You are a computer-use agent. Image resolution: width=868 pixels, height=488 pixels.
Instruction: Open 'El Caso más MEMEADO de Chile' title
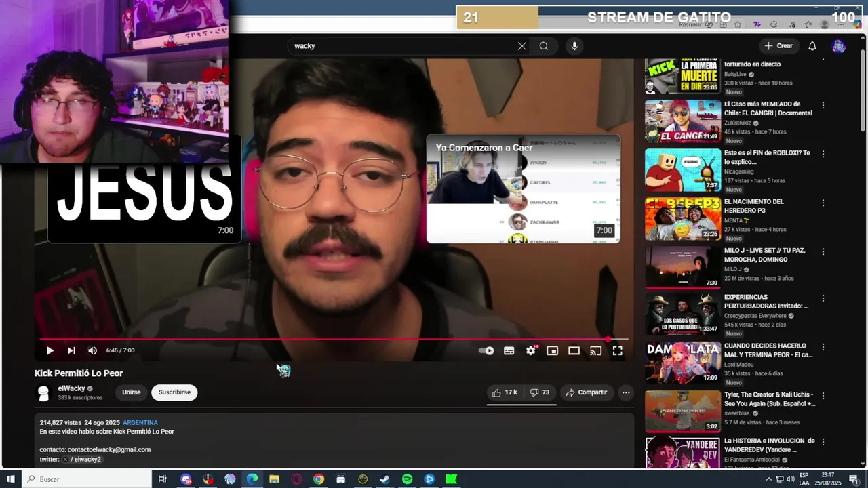(768, 108)
